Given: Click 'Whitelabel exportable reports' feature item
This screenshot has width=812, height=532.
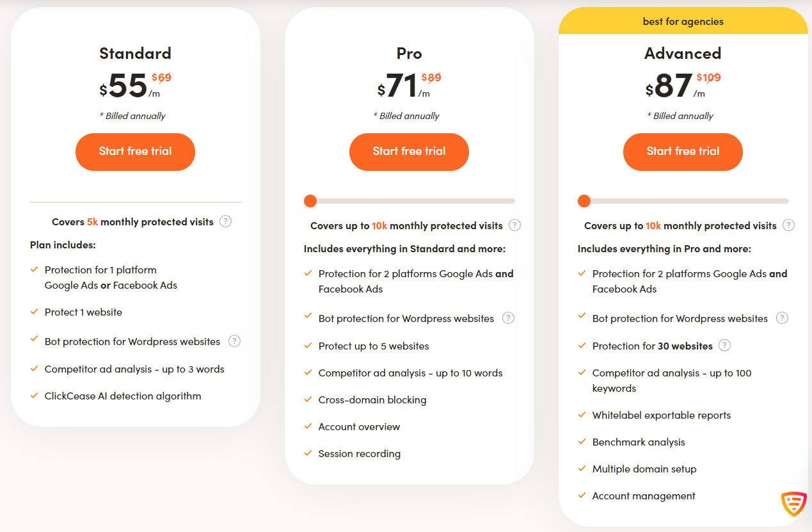Looking at the screenshot, I should [x=661, y=415].
